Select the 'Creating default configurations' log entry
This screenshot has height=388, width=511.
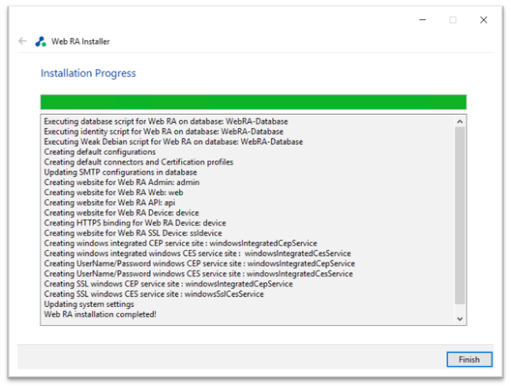[x=100, y=152]
